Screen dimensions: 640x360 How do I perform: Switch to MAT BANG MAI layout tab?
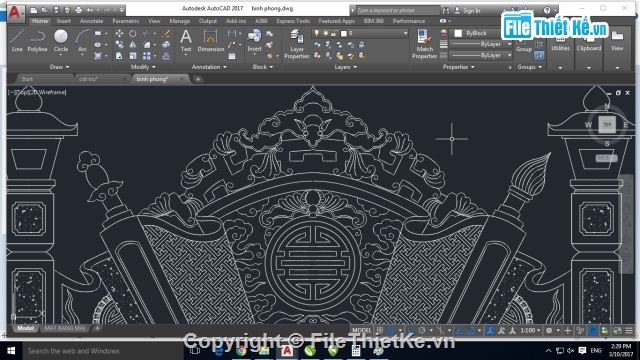pyautogui.click(x=65, y=328)
